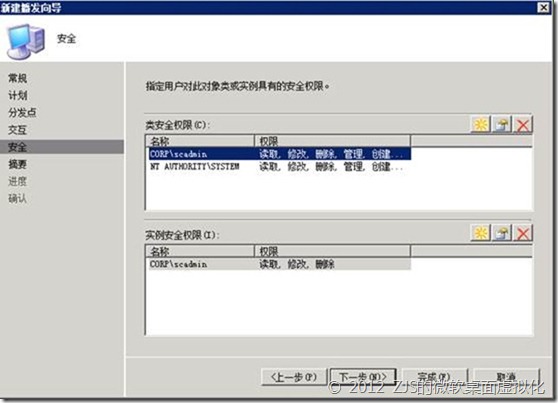The height and width of the screenshot is (403, 558).
Task: Click the 下一步 (N) next button
Action: pos(363,377)
